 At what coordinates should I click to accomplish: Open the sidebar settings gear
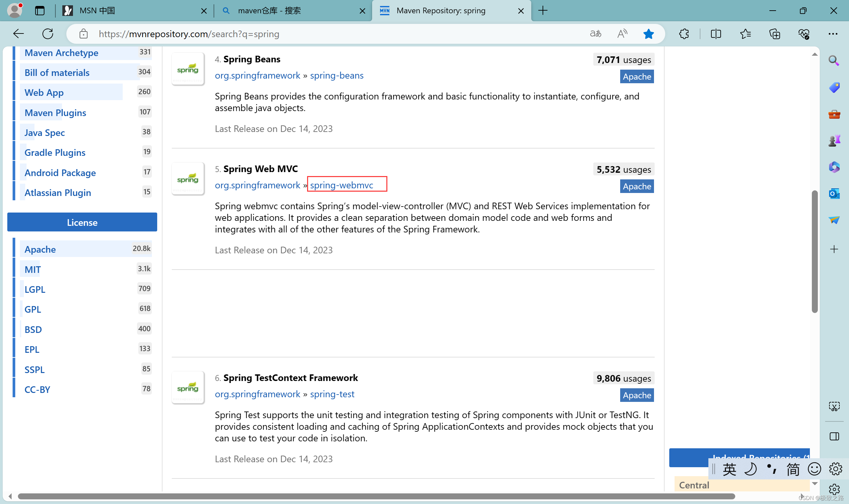(834, 489)
